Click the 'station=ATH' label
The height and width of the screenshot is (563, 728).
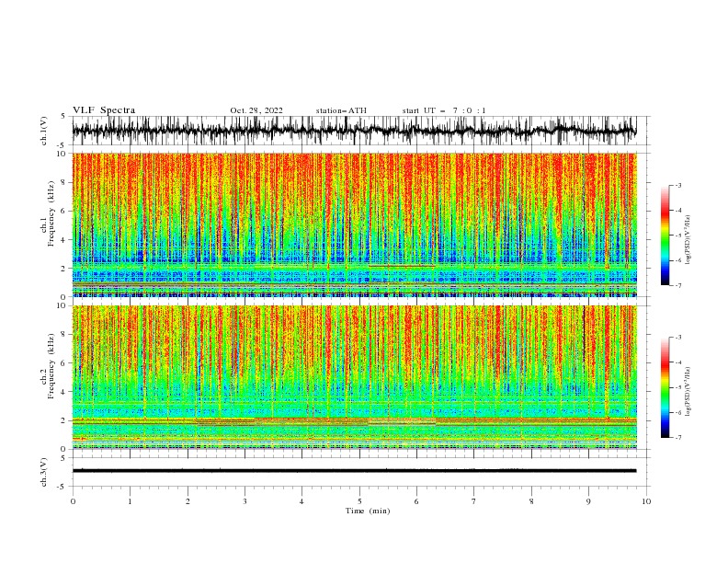(341, 110)
